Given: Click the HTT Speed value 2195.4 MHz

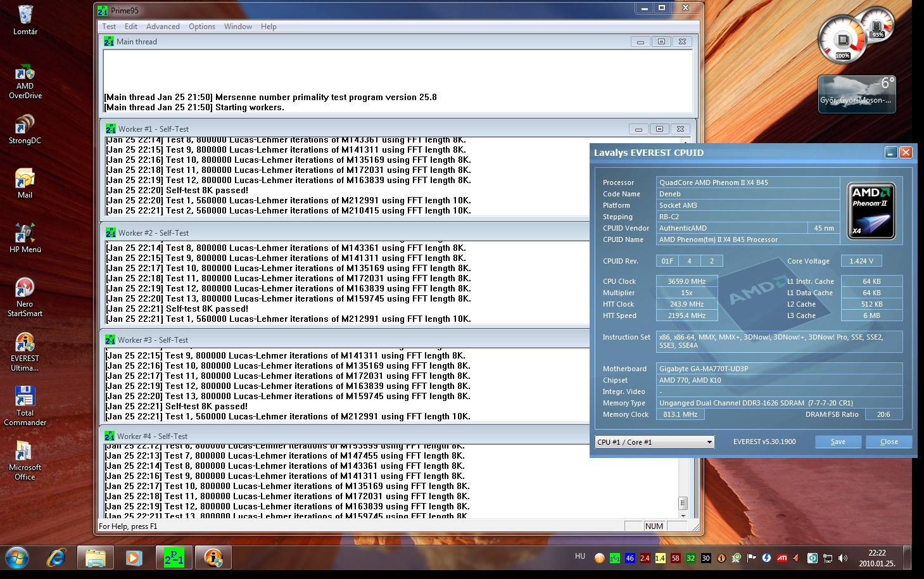Looking at the screenshot, I should pyautogui.click(x=687, y=315).
